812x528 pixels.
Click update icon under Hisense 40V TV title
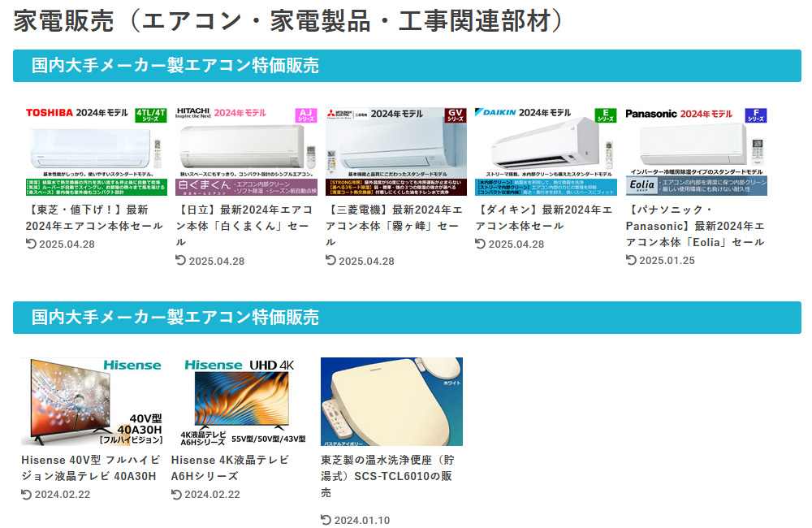point(26,494)
